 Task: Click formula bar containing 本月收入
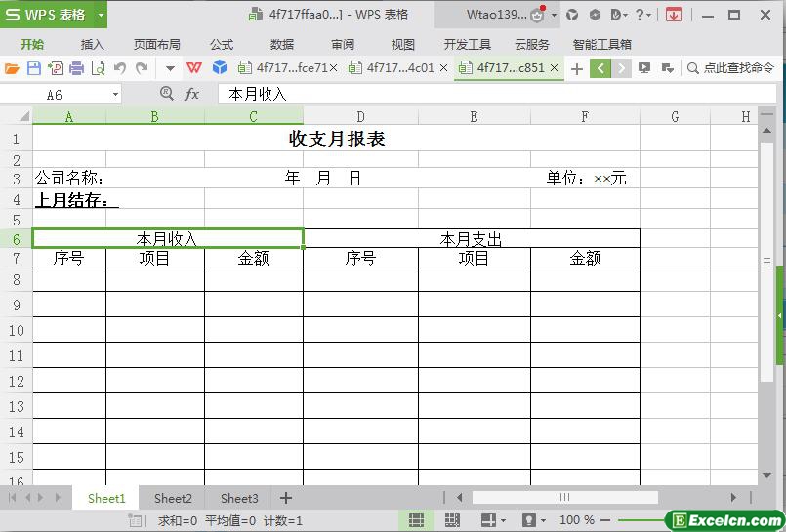pos(496,94)
